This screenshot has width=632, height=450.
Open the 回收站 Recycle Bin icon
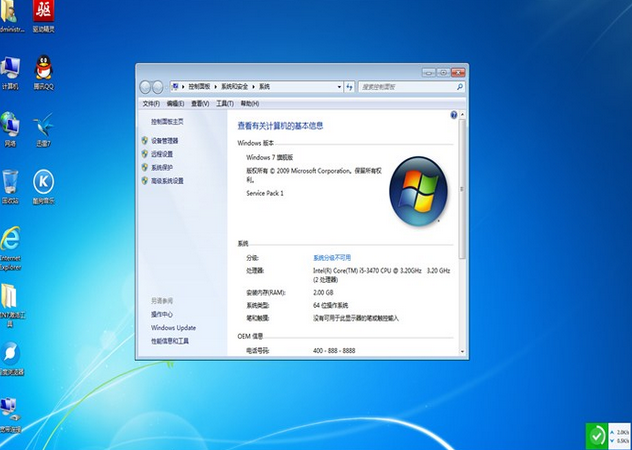(10, 182)
